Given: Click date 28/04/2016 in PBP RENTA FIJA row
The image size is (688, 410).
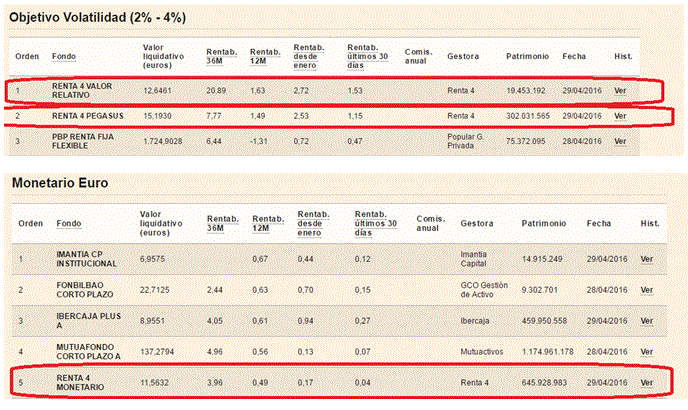Looking at the screenshot, I should tap(582, 141).
